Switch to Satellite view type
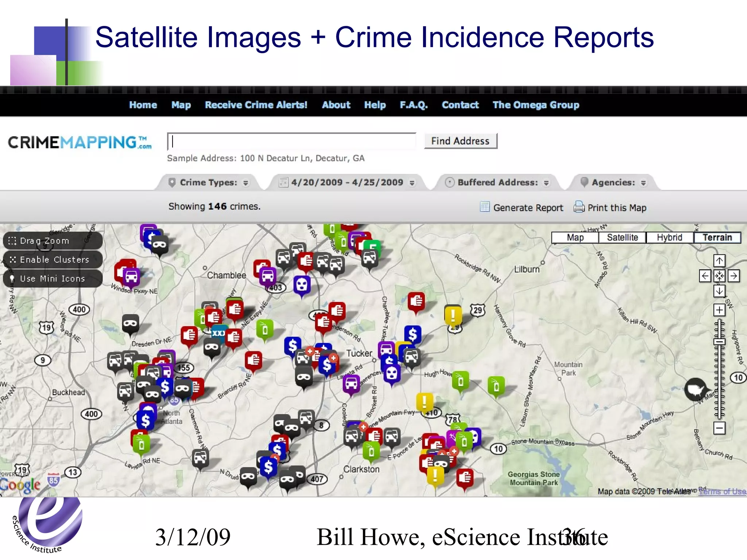Screen dimensions: 747x560 click(622, 237)
